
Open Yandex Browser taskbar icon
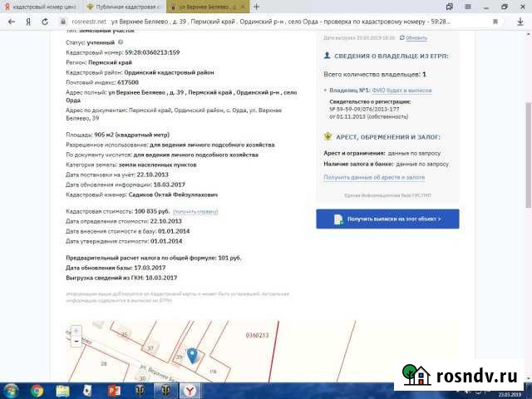click(x=190, y=391)
